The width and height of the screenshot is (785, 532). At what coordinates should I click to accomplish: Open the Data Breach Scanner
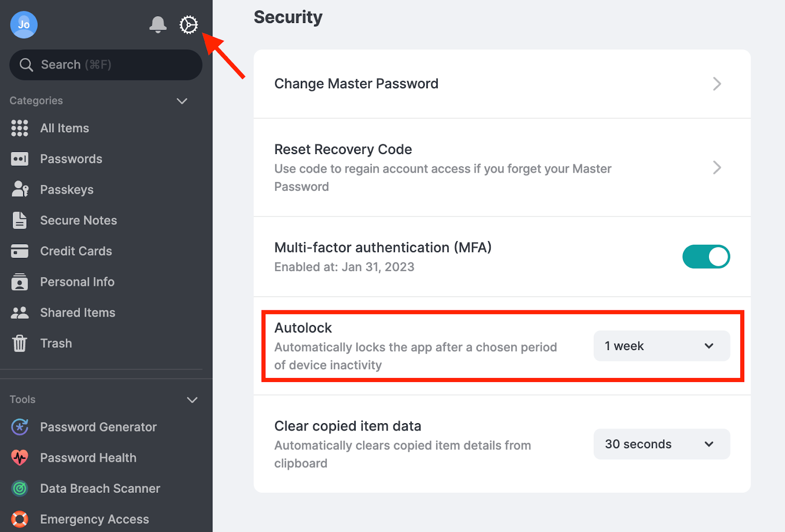point(100,488)
